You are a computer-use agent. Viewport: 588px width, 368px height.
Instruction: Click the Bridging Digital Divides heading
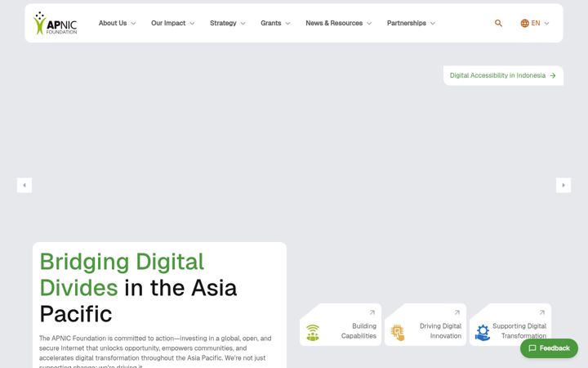(x=138, y=288)
